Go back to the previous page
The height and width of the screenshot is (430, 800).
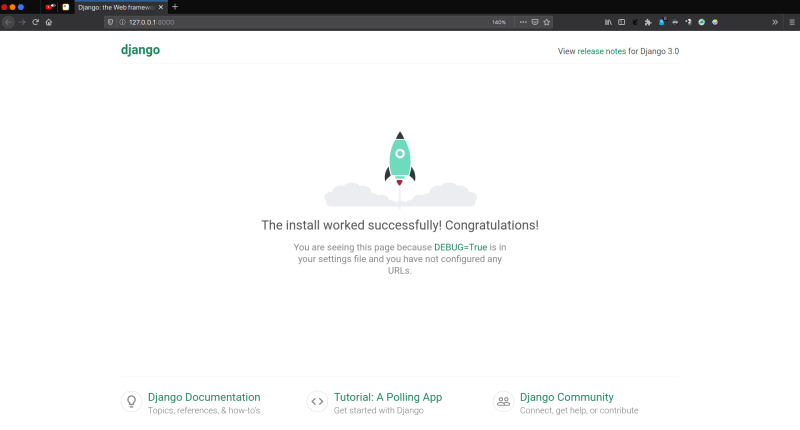coord(8,22)
